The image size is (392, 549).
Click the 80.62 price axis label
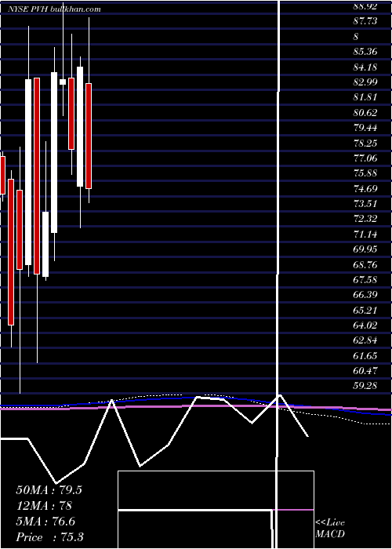[365, 113]
